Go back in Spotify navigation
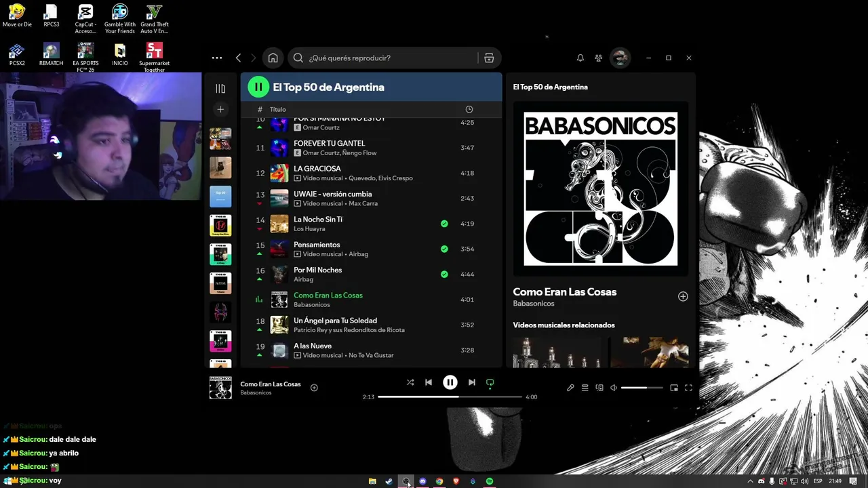This screenshot has height=488, width=868. point(238,58)
